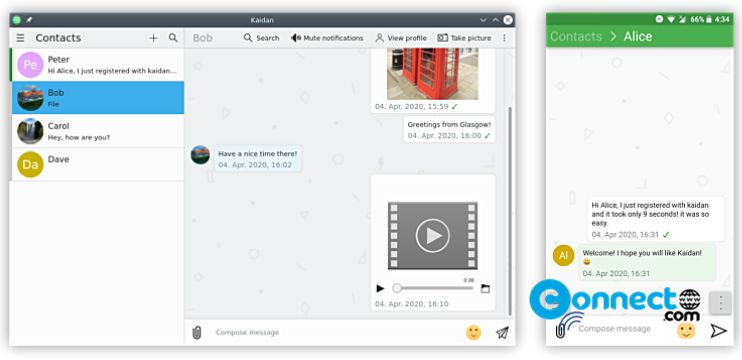Focus mobile Compose message field
Image resolution: width=742 pixels, height=360 pixels.
point(614,329)
